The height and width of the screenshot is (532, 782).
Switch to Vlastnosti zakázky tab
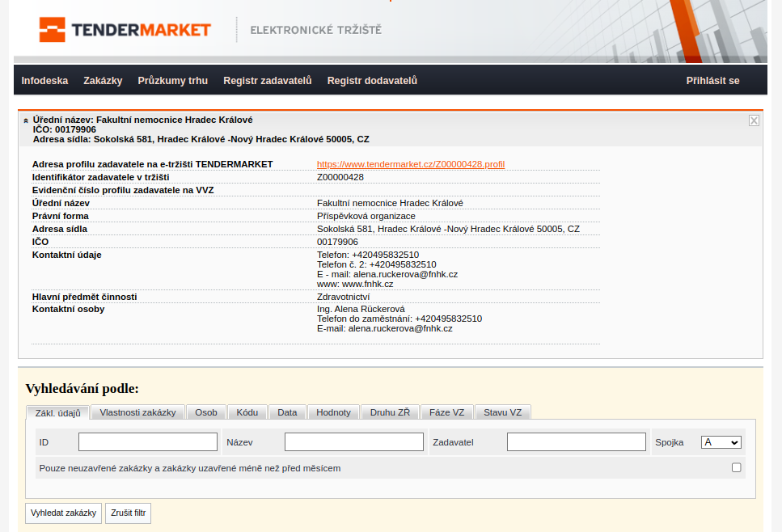[x=137, y=412]
